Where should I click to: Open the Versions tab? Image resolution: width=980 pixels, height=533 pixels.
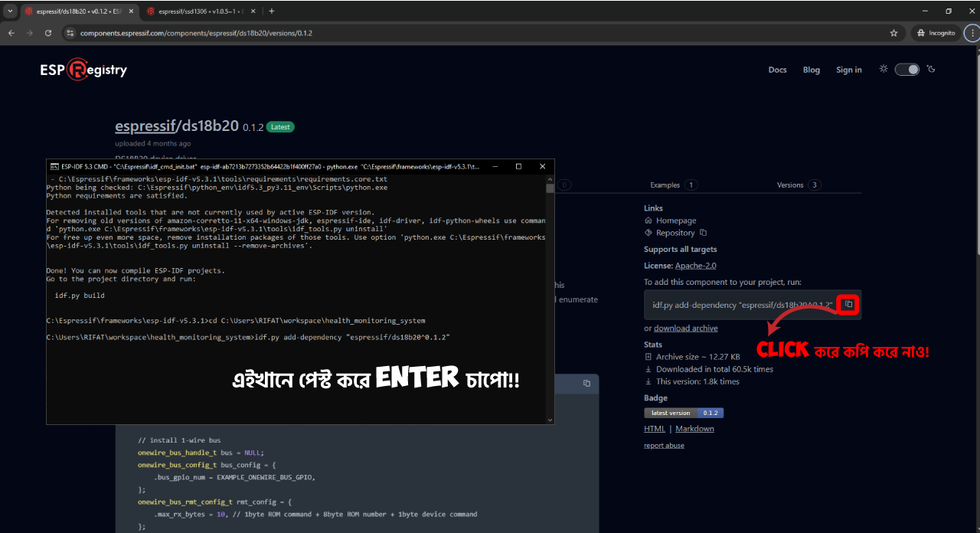pyautogui.click(x=799, y=185)
